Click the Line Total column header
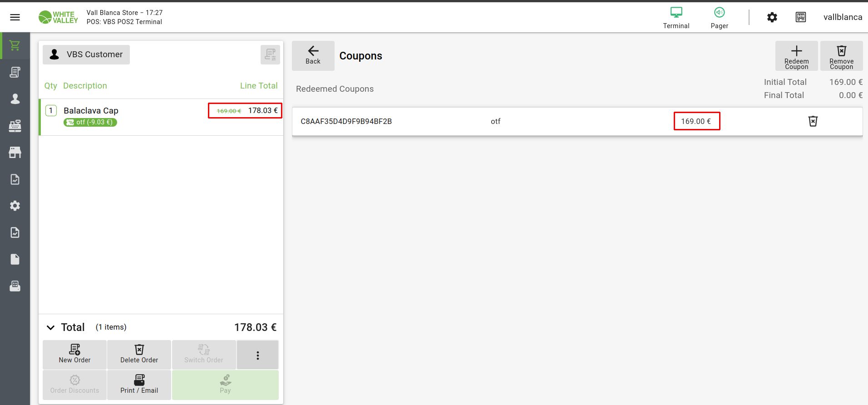This screenshot has width=868, height=405. tap(259, 86)
